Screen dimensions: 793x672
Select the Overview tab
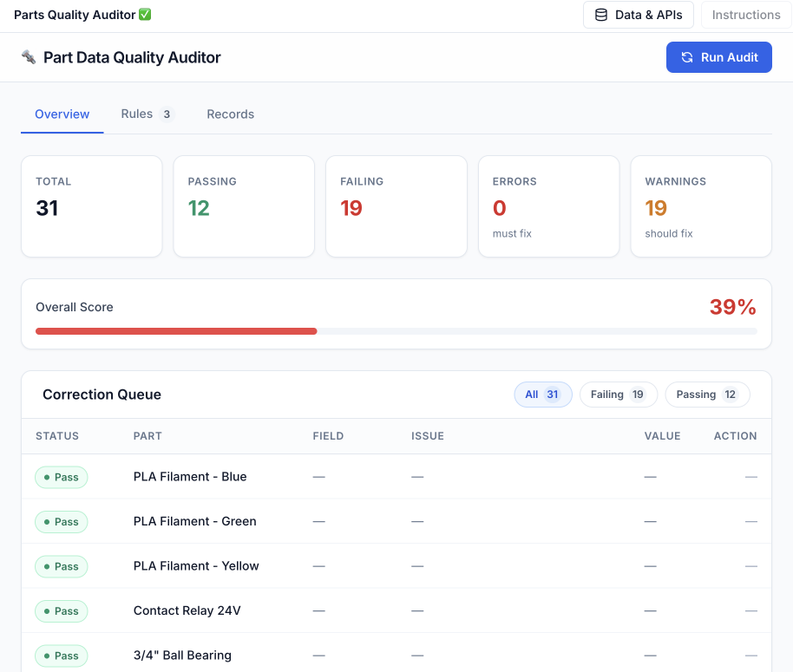point(62,114)
